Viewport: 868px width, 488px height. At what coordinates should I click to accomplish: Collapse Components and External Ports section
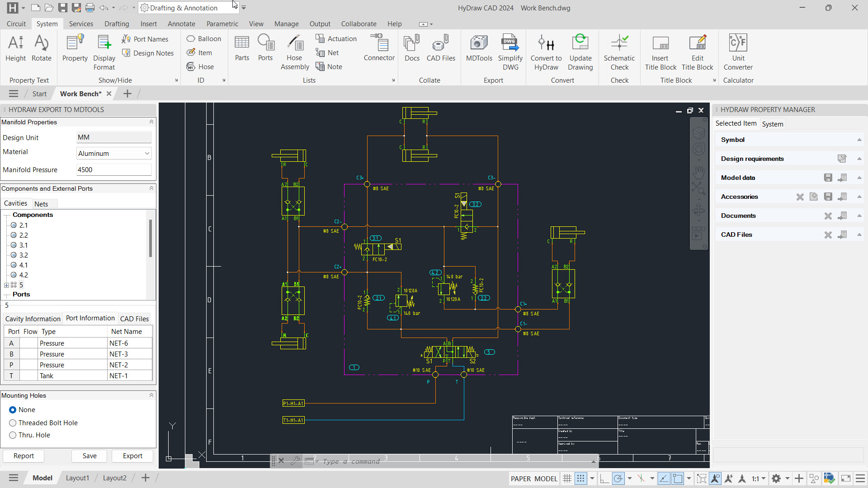(151, 188)
